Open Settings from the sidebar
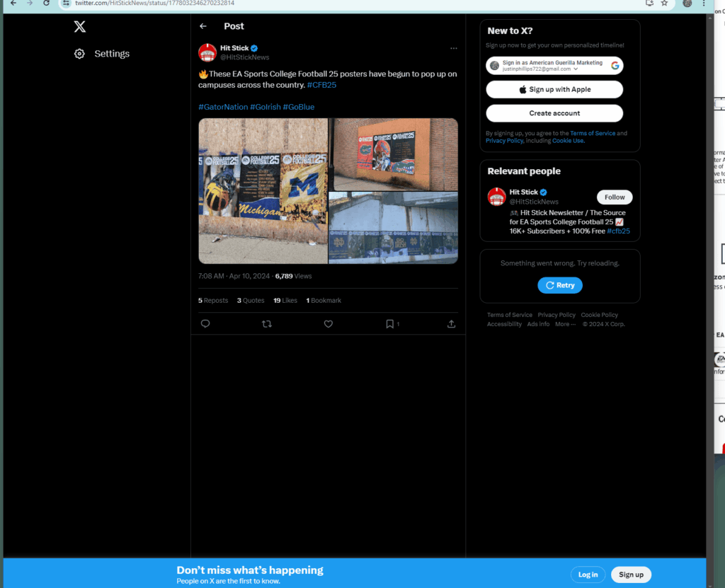725x588 pixels. click(x=102, y=54)
